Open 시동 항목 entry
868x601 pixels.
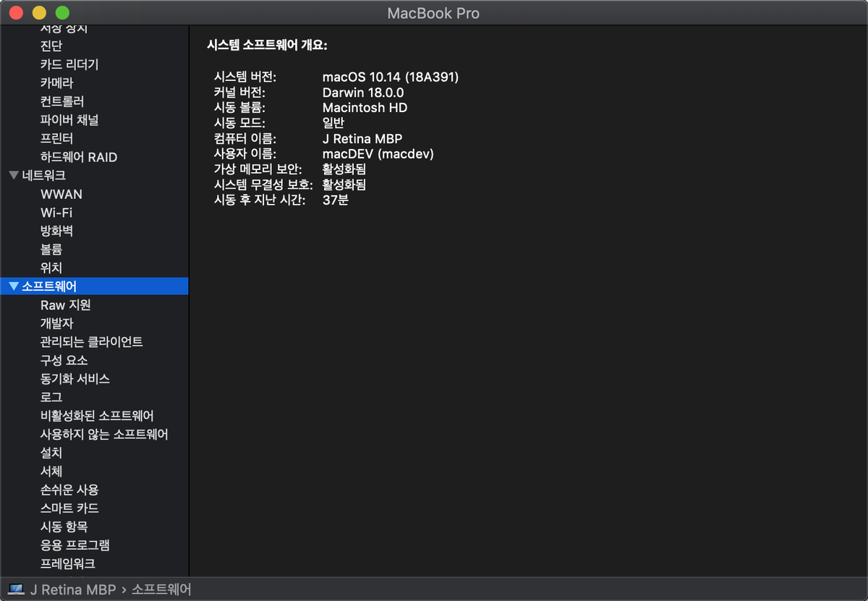[x=64, y=527]
